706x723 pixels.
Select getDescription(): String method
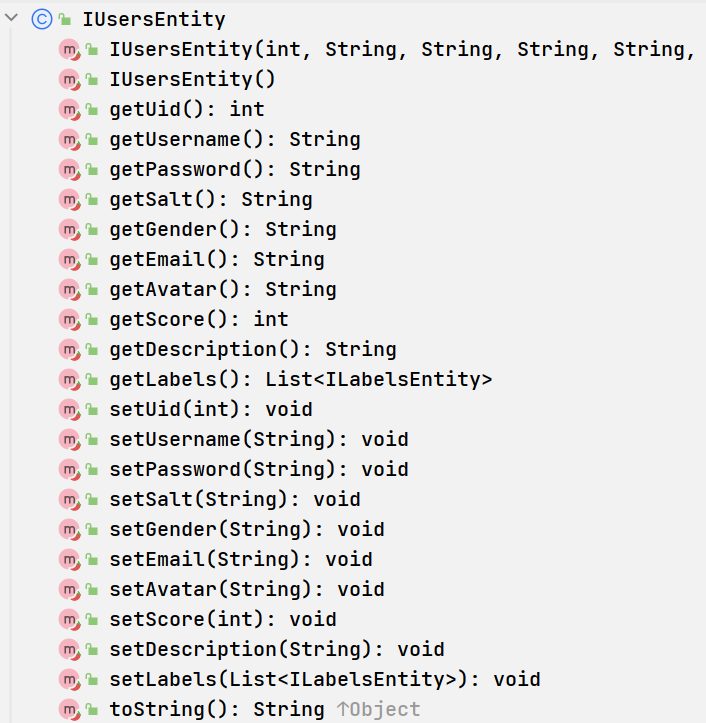pos(252,349)
